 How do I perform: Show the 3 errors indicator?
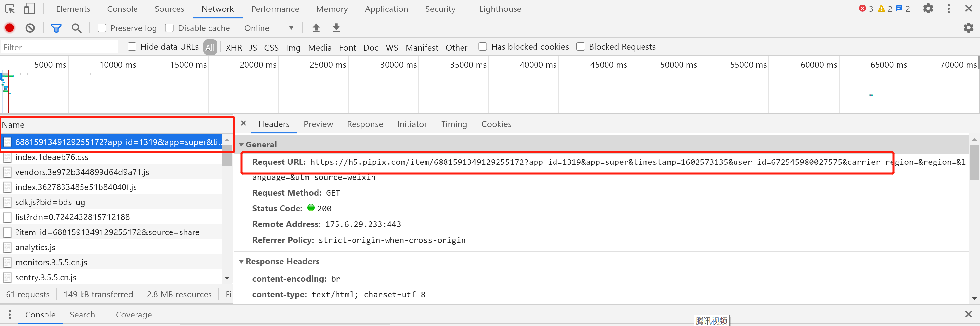tap(866, 9)
